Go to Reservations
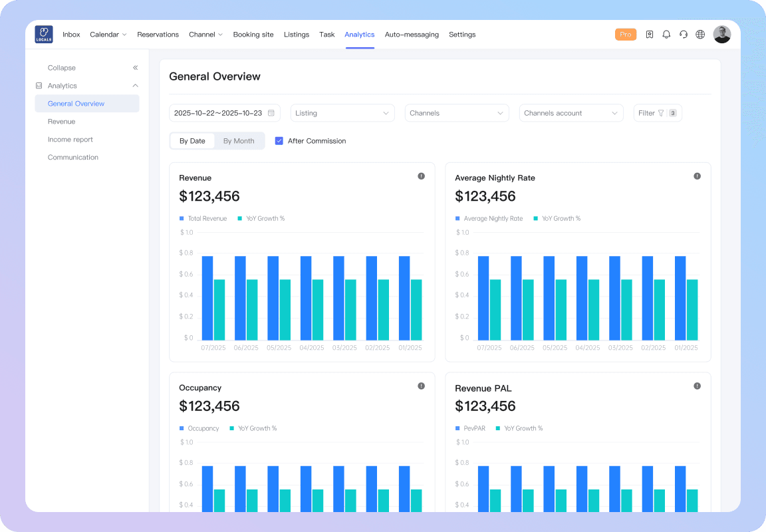 (x=158, y=34)
